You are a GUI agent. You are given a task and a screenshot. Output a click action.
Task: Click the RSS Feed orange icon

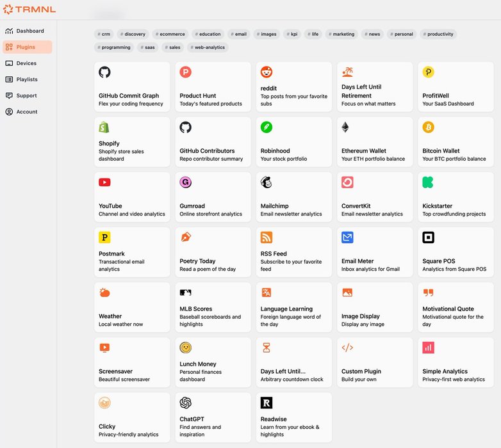tap(267, 237)
